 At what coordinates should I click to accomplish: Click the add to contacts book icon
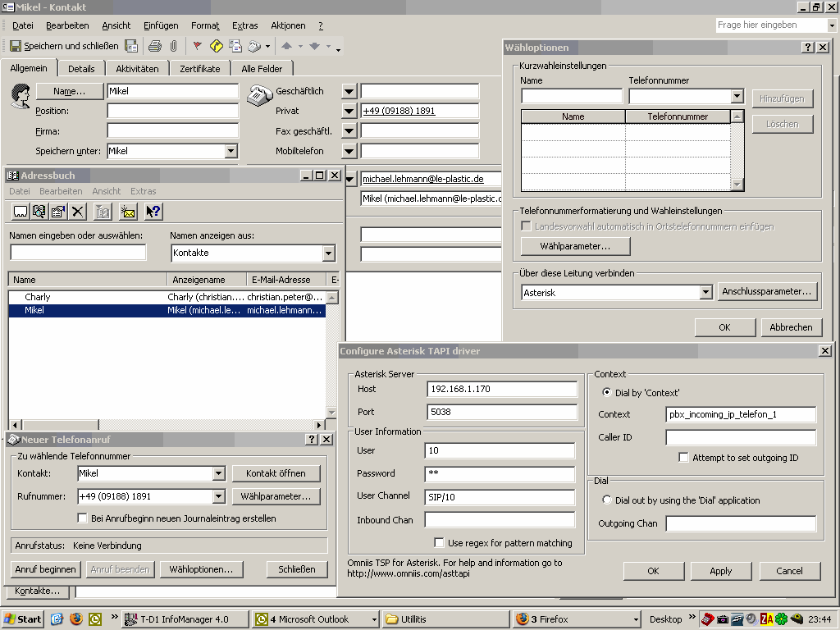pos(103,212)
